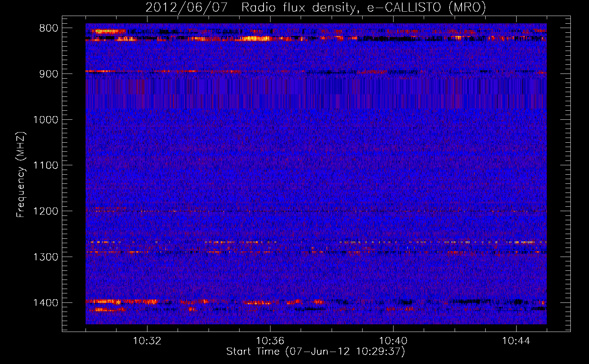The height and width of the screenshot is (364, 589).
Task: Select the 1000 frequency axis label
Action: point(46,120)
